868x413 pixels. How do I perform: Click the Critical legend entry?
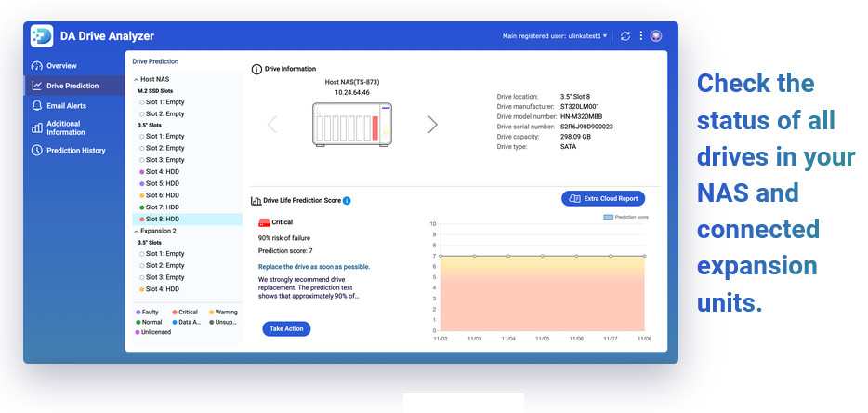(x=185, y=313)
